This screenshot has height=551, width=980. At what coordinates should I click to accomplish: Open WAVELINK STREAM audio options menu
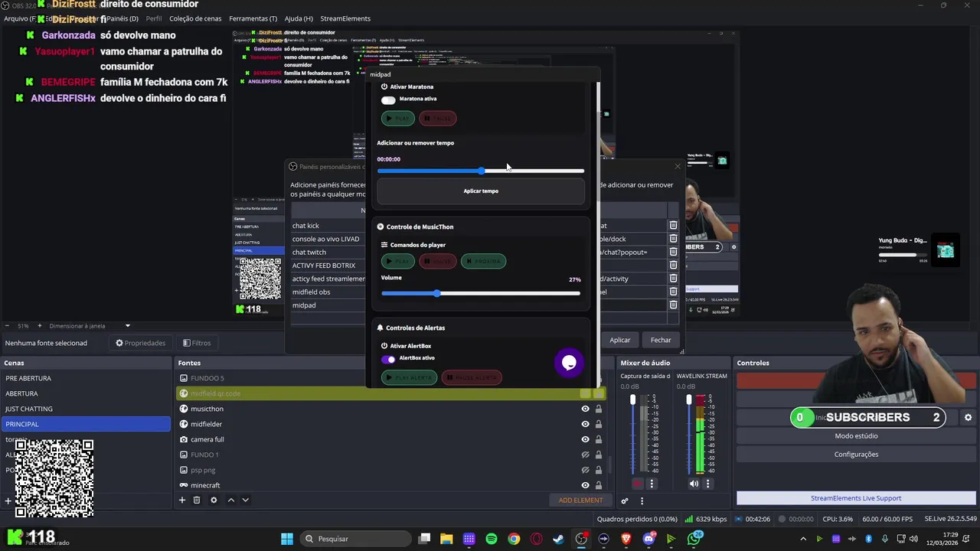click(x=707, y=484)
